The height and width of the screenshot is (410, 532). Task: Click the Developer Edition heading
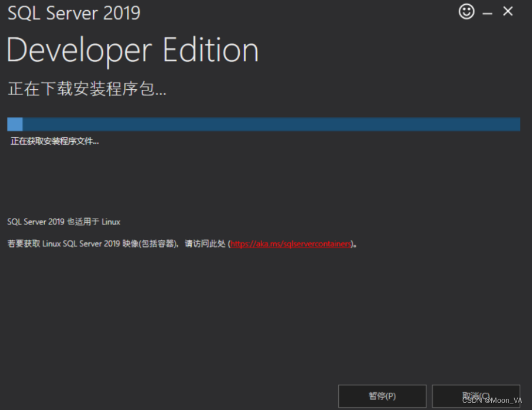(133, 50)
